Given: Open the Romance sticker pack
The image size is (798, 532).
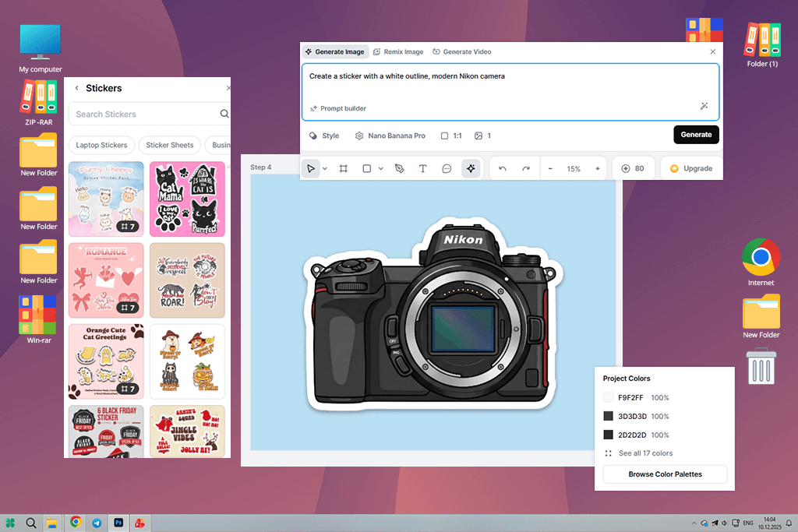Looking at the screenshot, I should point(106,280).
